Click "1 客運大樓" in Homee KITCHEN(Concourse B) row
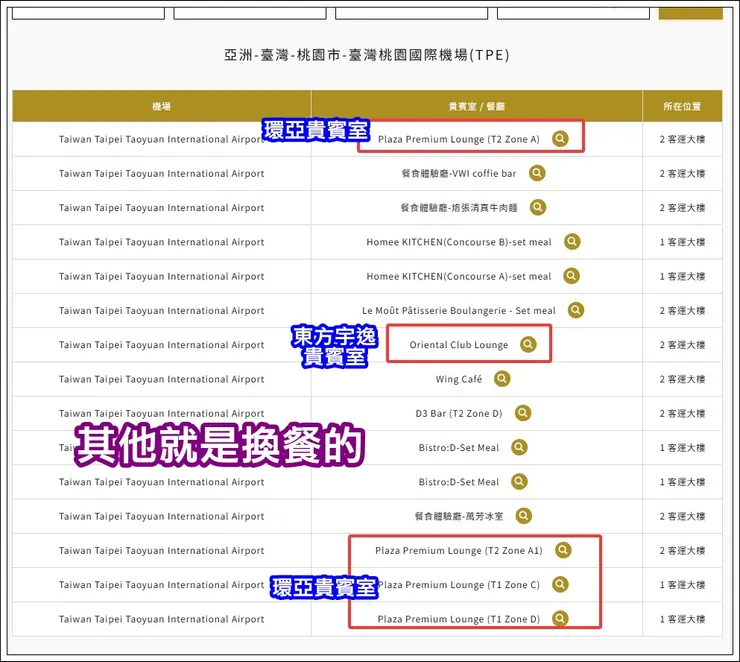The height and width of the screenshot is (662, 740). [682, 242]
